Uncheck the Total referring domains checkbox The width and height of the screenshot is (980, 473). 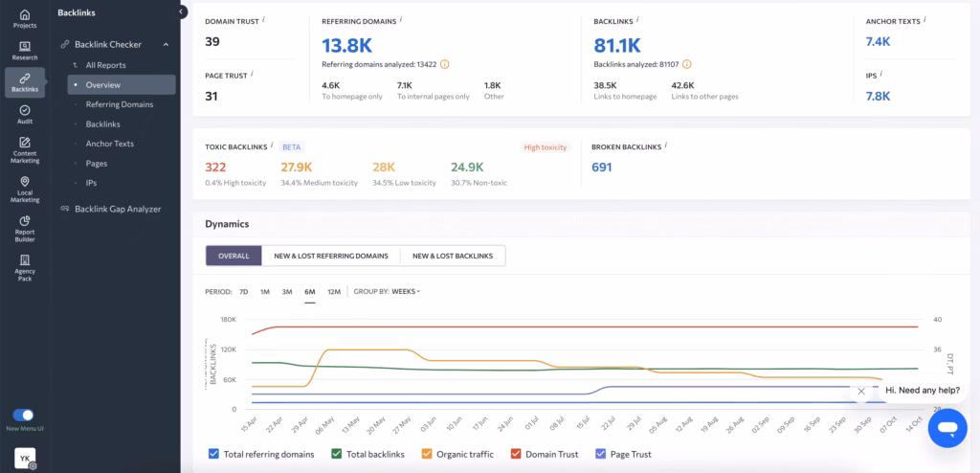coord(213,454)
